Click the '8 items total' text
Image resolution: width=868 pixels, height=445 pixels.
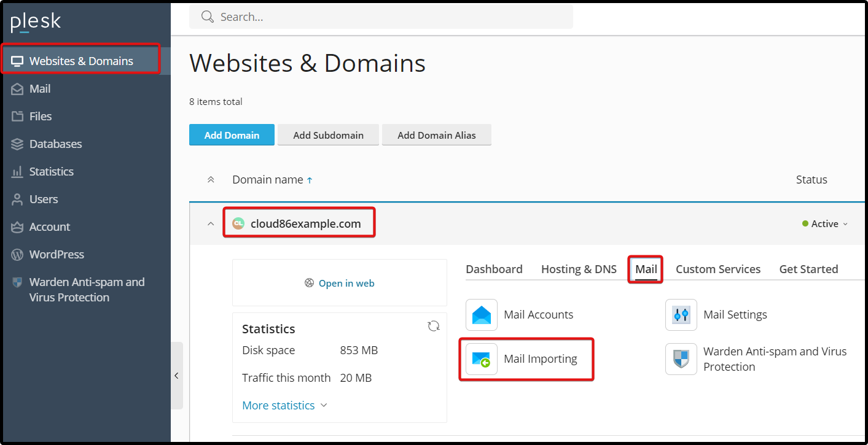[x=216, y=102]
